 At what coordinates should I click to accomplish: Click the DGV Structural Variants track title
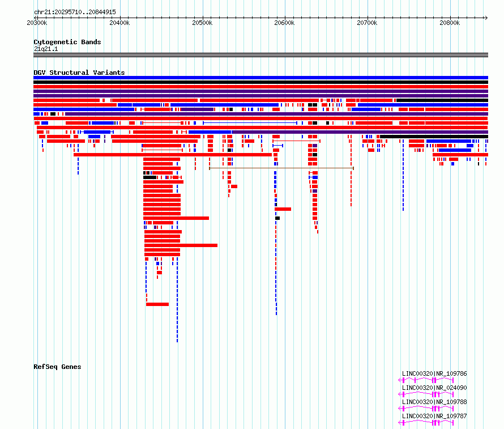coord(79,73)
